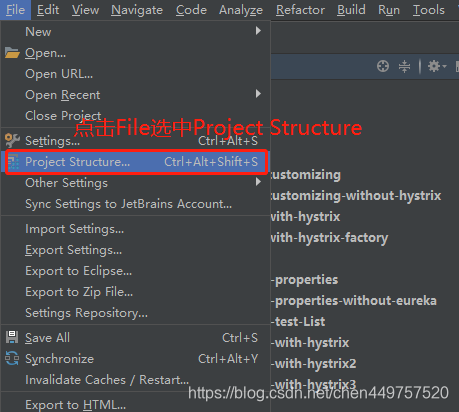Screen dimensions: 459x412
Task: Open the View menu
Action: [x=85, y=10]
